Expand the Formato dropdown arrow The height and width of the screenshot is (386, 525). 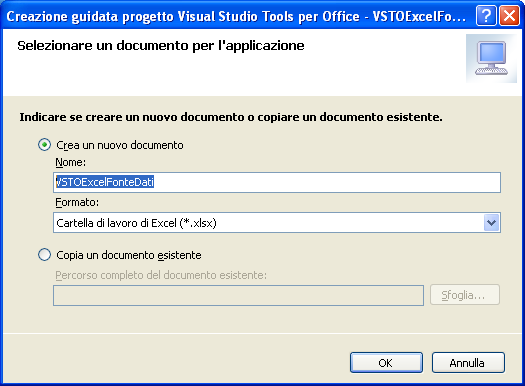[x=492, y=223]
